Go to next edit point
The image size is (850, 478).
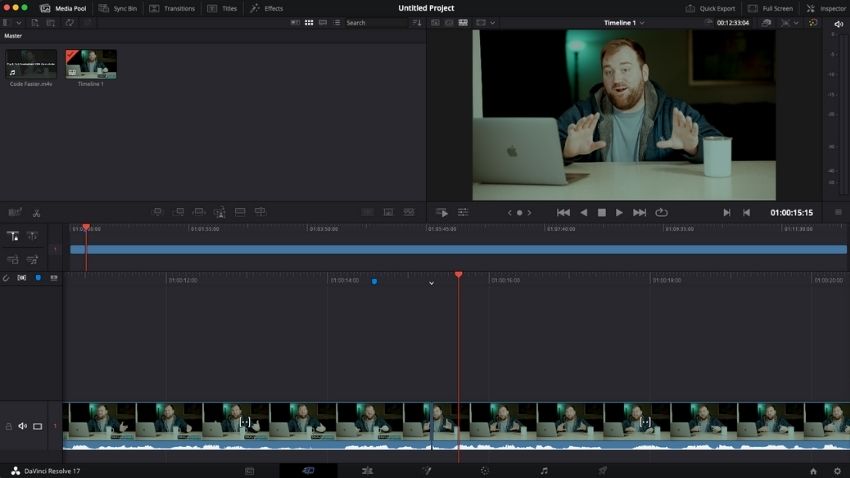click(640, 213)
